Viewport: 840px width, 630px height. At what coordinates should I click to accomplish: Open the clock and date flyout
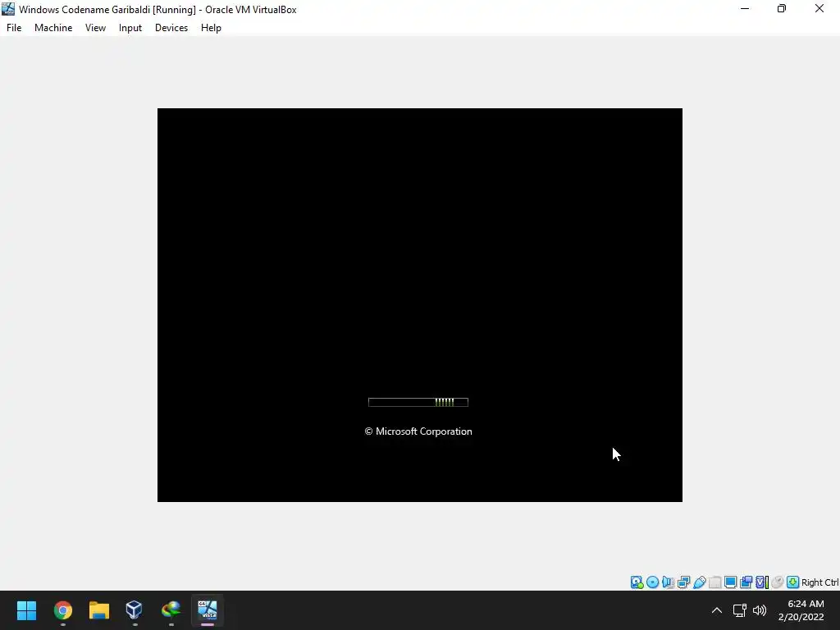(x=801, y=610)
